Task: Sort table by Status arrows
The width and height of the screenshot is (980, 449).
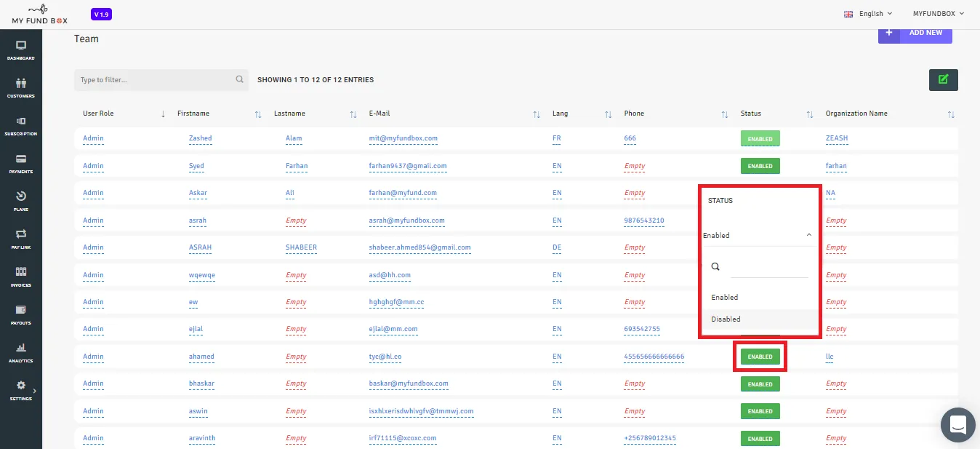Action: click(810, 114)
